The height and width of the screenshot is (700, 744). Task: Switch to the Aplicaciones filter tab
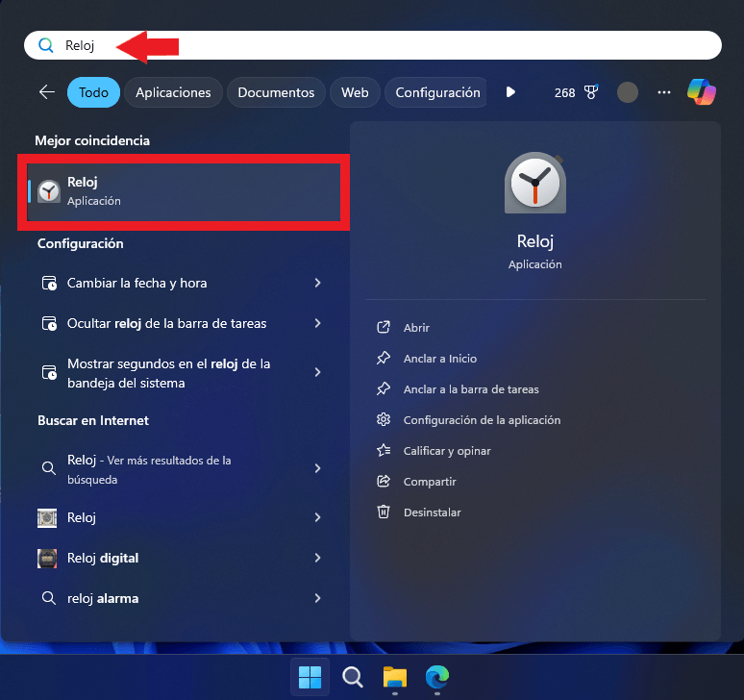pos(173,92)
